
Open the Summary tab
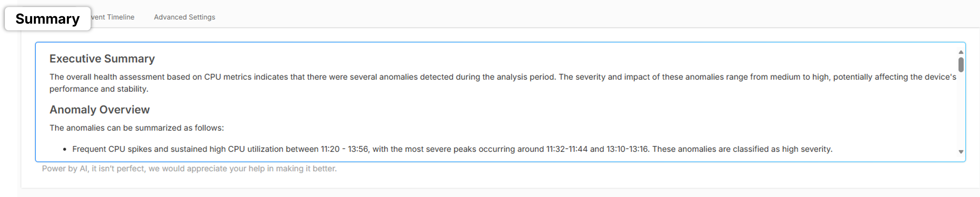tap(48, 19)
